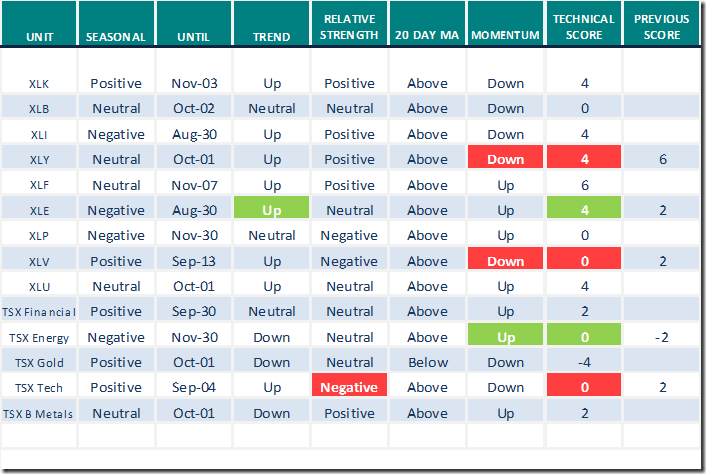706x474 pixels.
Task: Select the 20 DAY MA header
Action: coord(427,37)
